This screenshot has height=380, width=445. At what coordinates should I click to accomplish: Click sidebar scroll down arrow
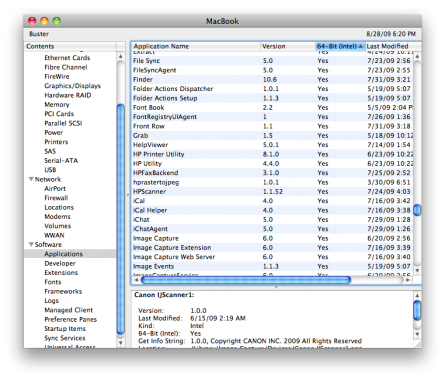pos(121,342)
